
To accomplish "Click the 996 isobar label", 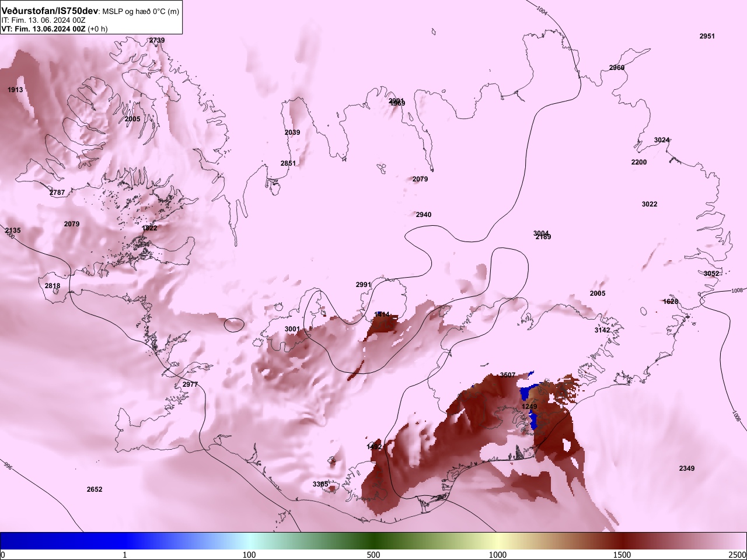I will 7,466.
